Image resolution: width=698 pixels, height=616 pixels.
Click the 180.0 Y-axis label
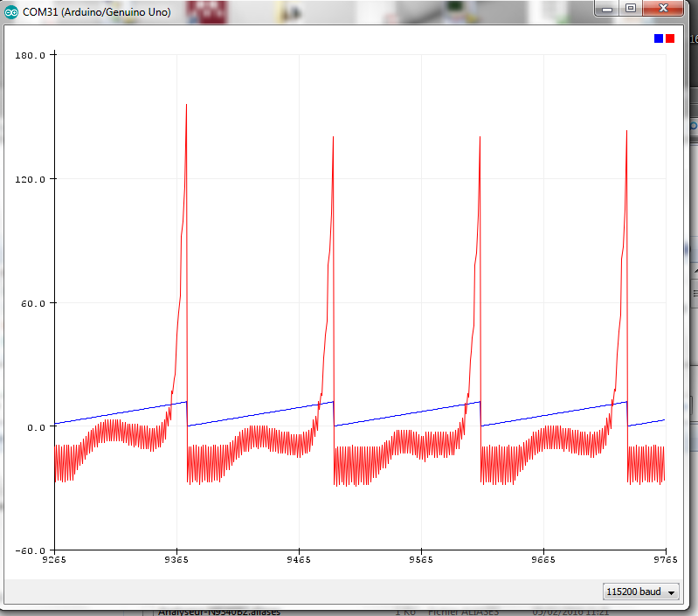coord(31,55)
